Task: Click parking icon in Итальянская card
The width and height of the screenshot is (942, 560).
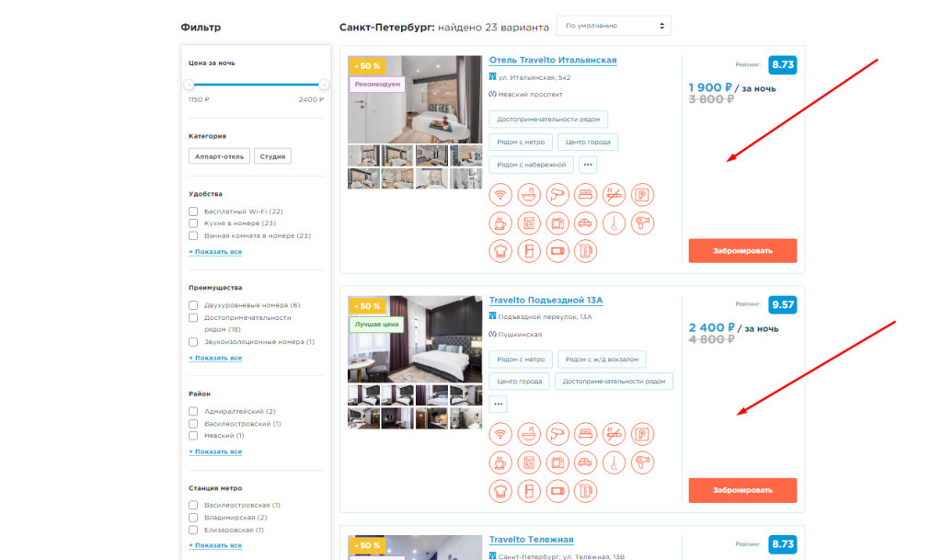Action: click(x=642, y=194)
